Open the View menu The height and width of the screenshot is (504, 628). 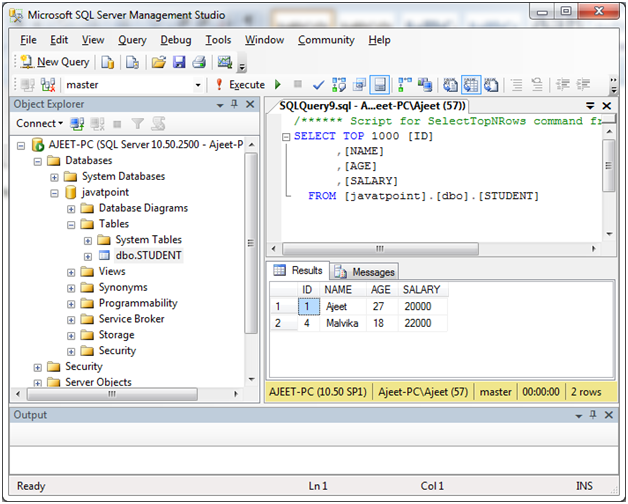coord(93,40)
